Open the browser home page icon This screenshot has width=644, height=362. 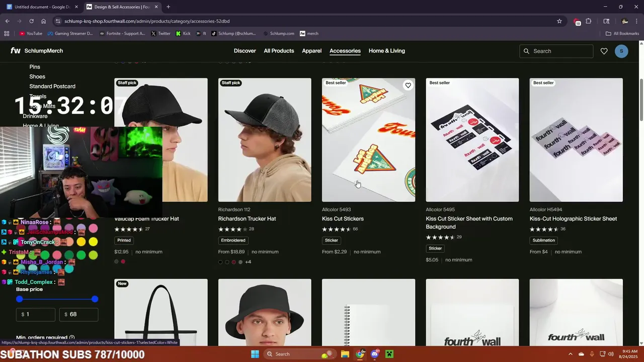[44, 21]
